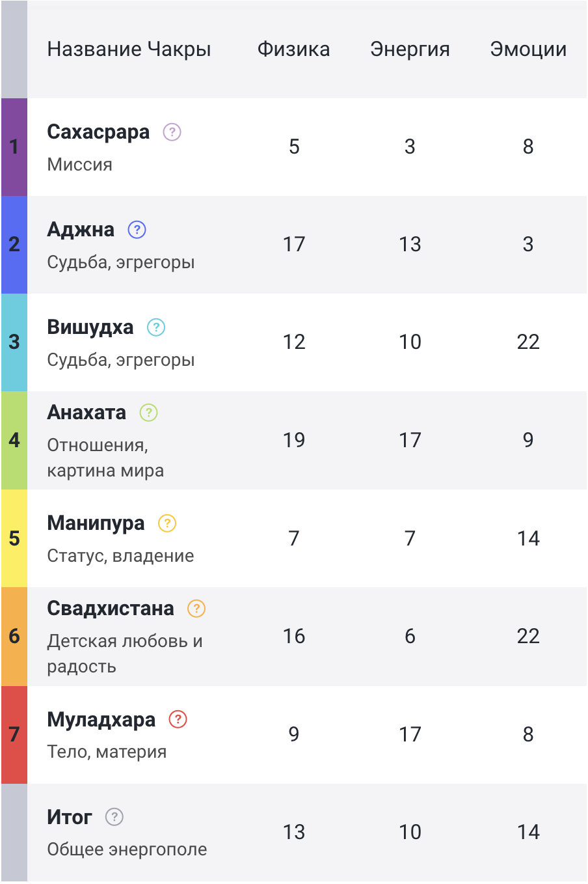Click the Сахасрара chakra name

click(x=98, y=132)
